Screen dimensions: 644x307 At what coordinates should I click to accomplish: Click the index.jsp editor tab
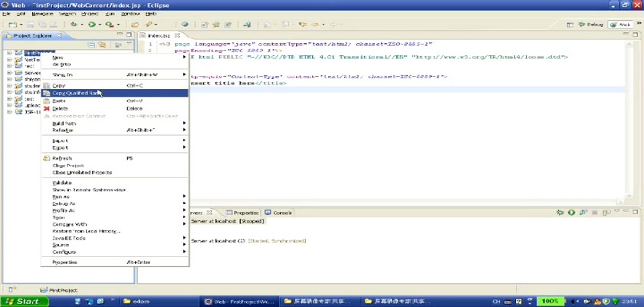pos(159,36)
